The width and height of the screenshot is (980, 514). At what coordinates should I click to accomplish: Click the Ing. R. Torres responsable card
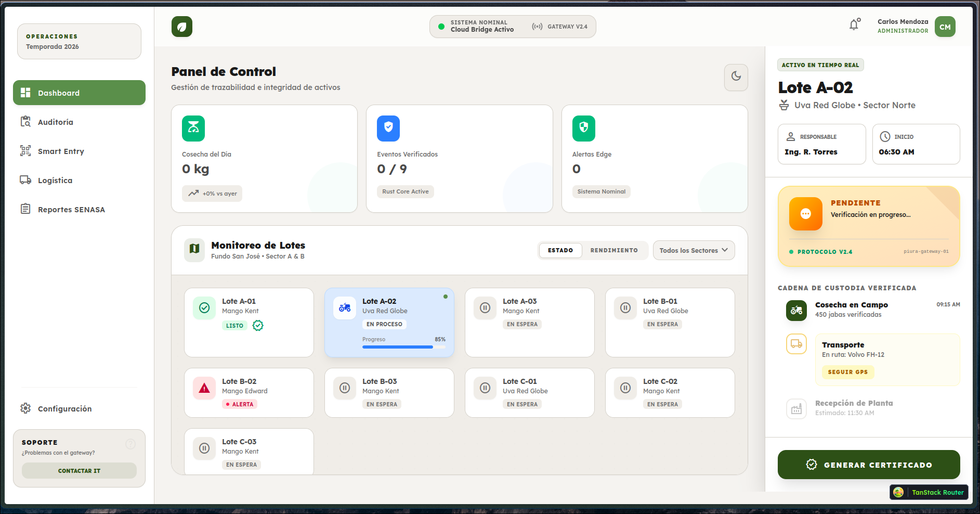(822, 144)
